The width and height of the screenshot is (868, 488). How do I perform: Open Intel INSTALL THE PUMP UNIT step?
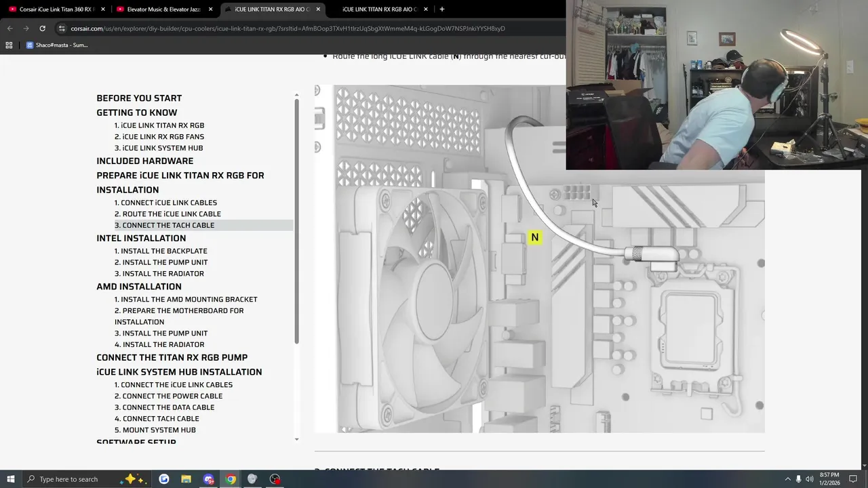point(161,262)
